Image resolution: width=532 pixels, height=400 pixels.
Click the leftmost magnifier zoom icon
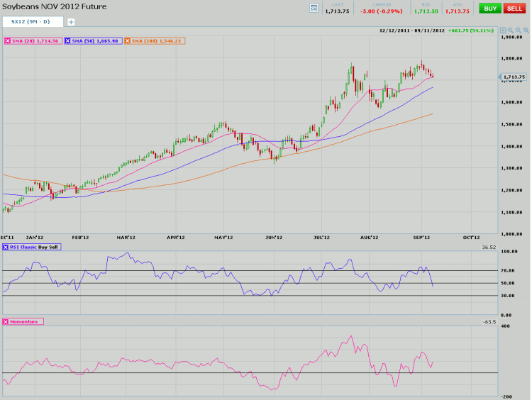tap(510, 31)
